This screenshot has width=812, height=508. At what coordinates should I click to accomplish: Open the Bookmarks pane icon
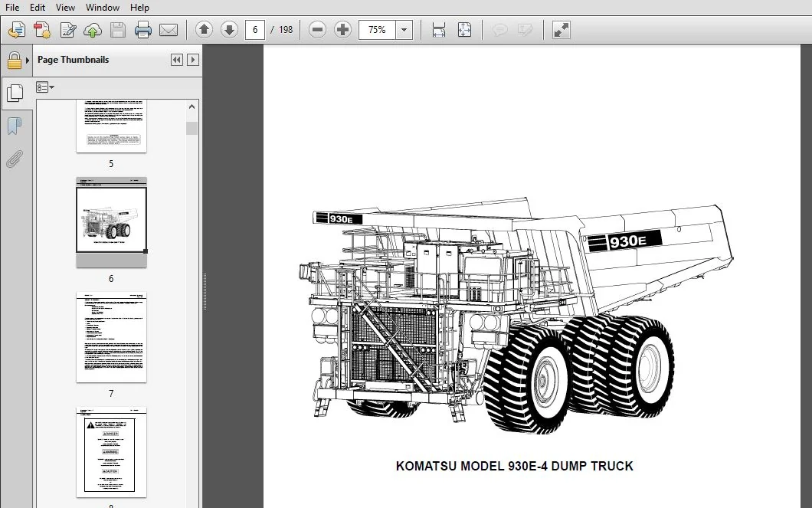pos(15,126)
